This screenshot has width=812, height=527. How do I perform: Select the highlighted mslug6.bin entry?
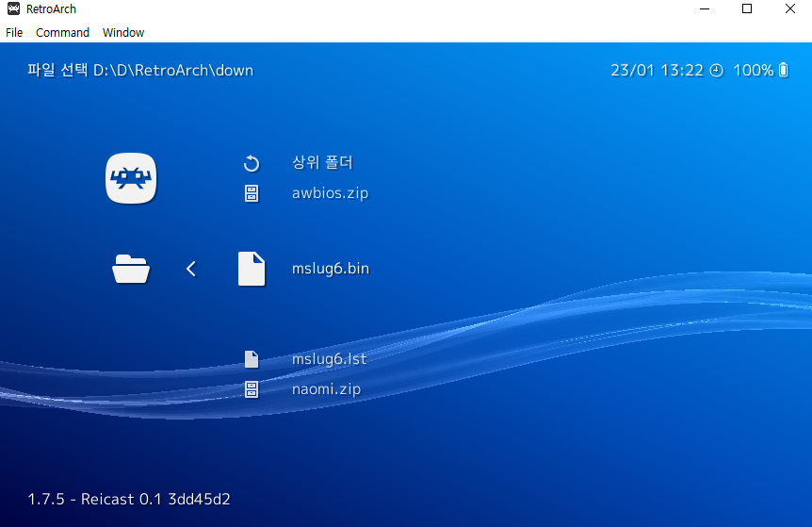tap(331, 269)
